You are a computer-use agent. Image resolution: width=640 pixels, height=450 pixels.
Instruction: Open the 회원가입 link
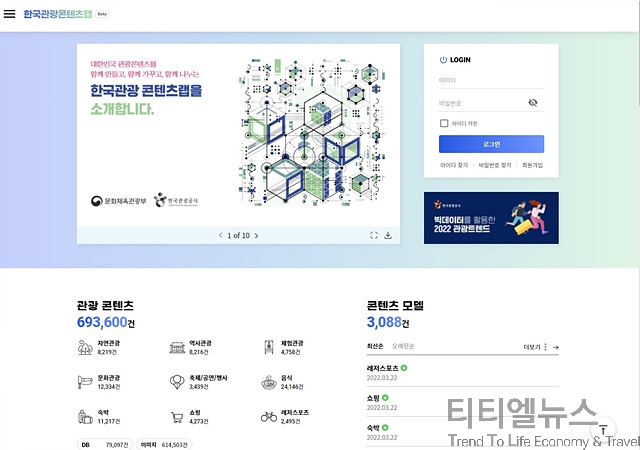[x=532, y=165]
